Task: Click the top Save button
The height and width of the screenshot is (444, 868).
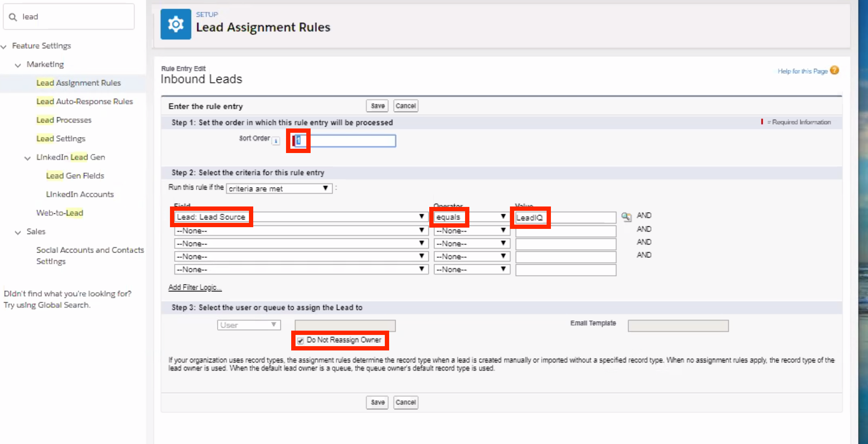Action: tap(377, 106)
